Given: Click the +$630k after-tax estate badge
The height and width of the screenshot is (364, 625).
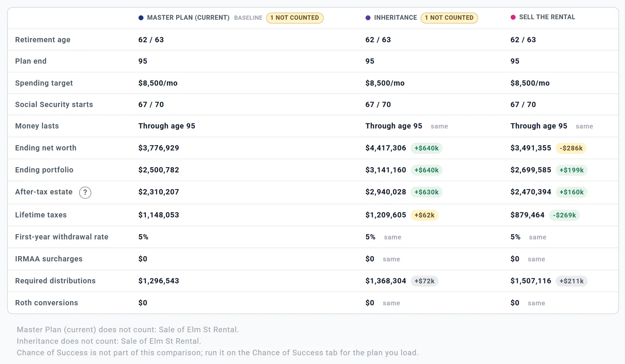Looking at the screenshot, I should click(426, 192).
